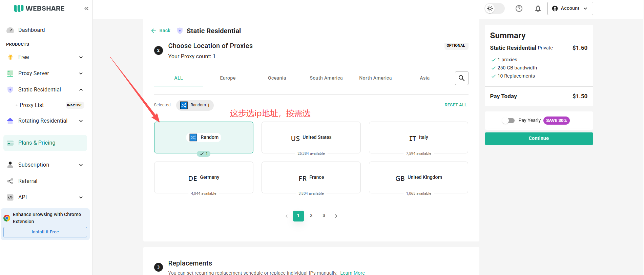Click the Rotating Residential icon
Image resolution: width=644 pixels, height=275 pixels.
point(10,121)
